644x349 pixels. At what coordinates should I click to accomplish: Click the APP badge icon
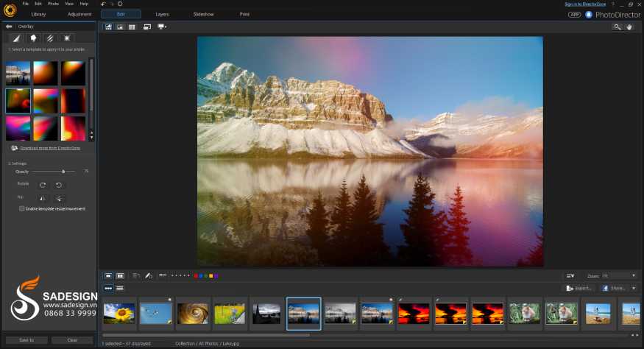pyautogui.click(x=574, y=15)
